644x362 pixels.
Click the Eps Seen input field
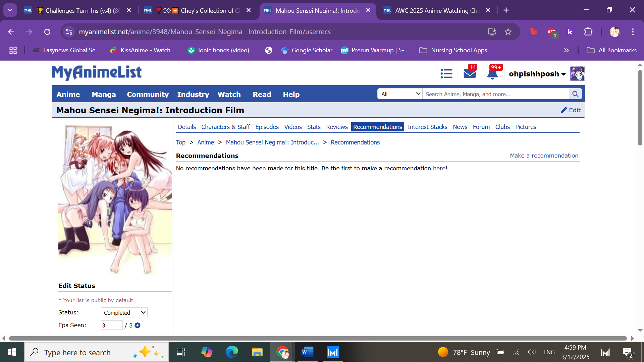tap(111, 325)
